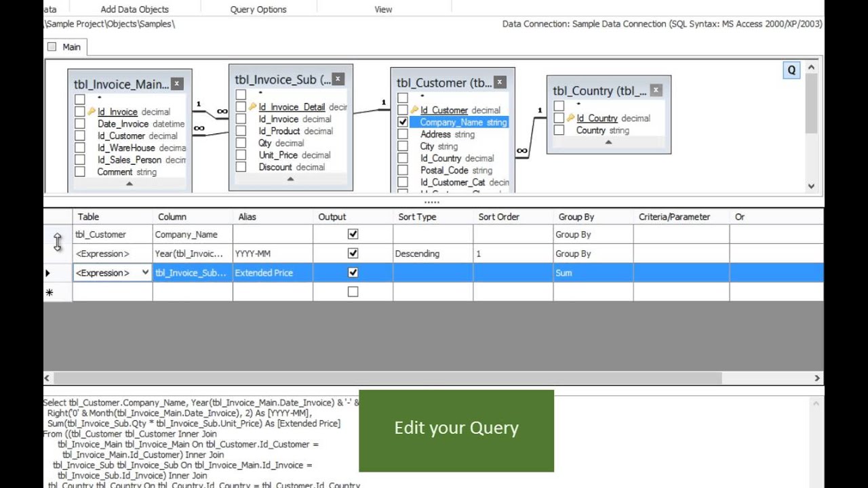Click the Sort Type column header
The height and width of the screenshot is (488, 868).
tap(433, 217)
